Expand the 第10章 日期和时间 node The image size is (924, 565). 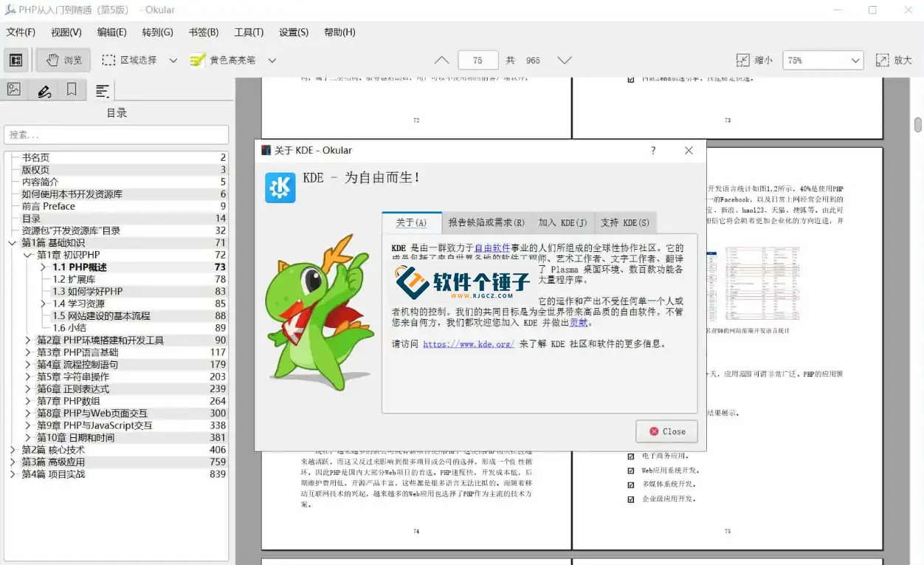click(x=28, y=438)
